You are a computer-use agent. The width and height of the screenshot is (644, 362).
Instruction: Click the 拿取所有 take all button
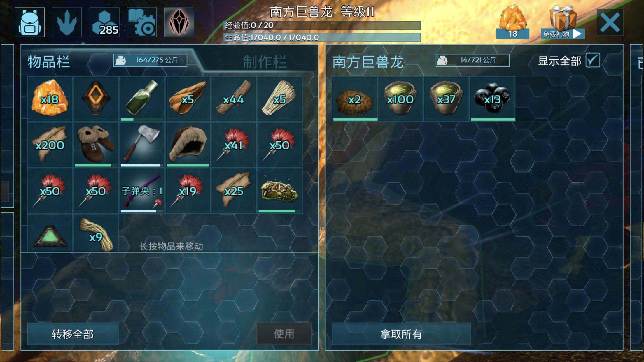click(401, 334)
